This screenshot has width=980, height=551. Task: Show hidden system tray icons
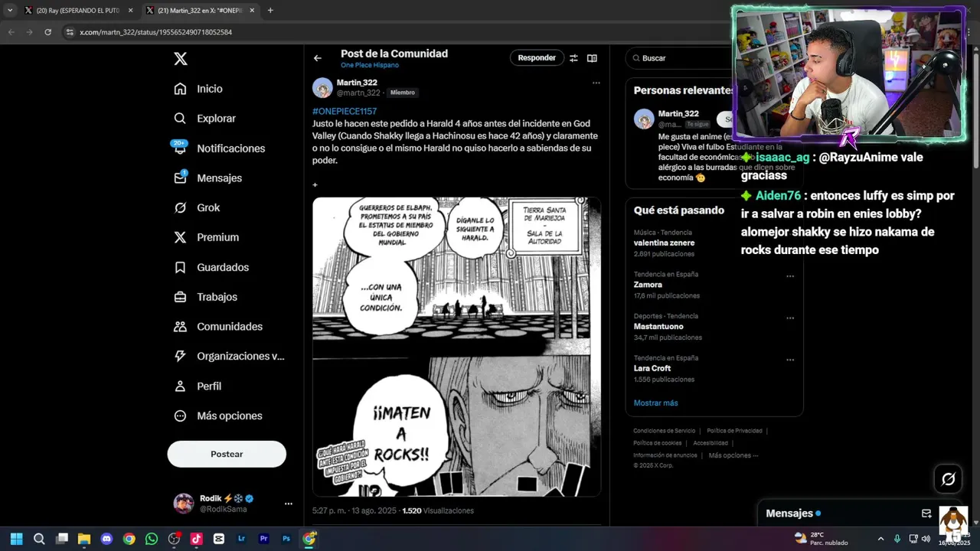(x=880, y=539)
